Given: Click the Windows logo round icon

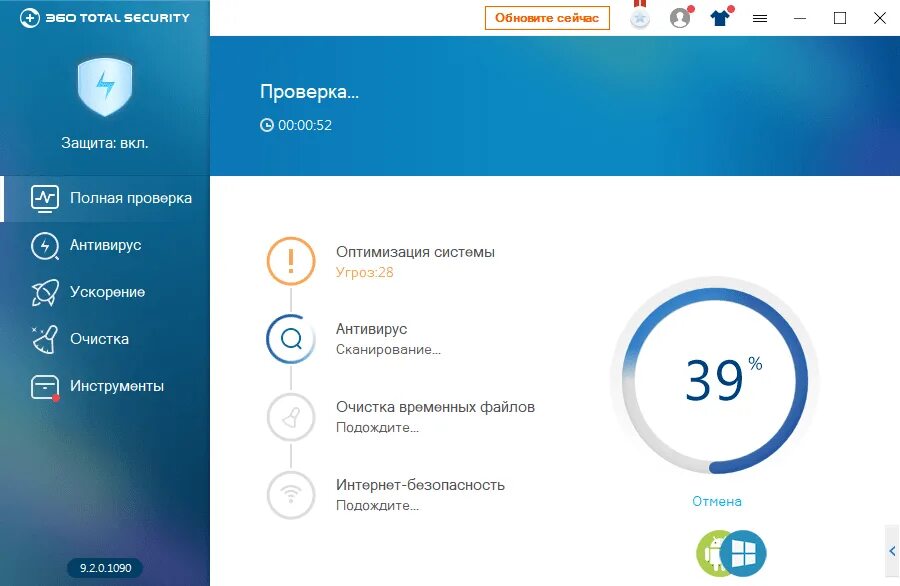Looking at the screenshot, I should [743, 553].
